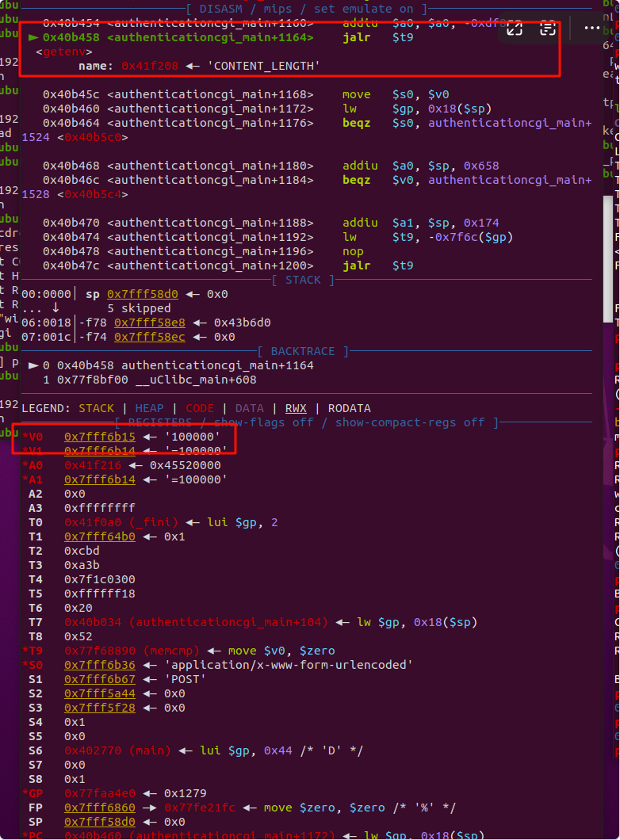Click stack pointer address 0x7fff58d0 in stack pane
Screen dimensions: 620x840
(x=143, y=294)
